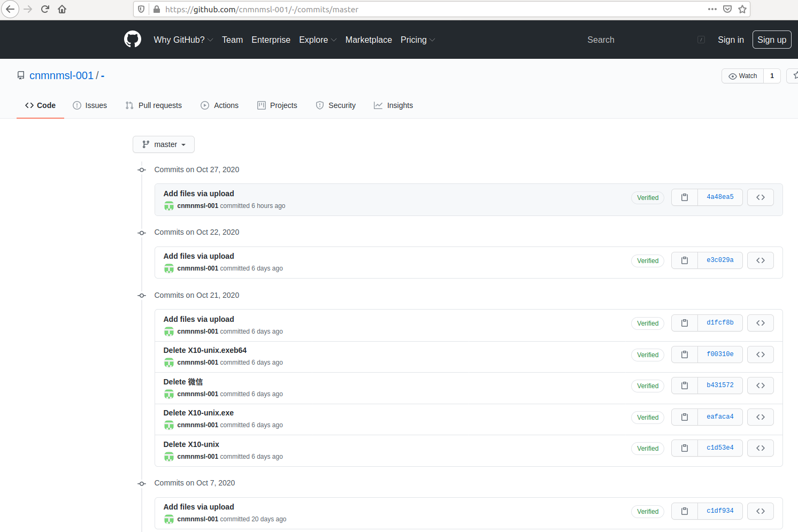798x532 pixels.
Task: Expand the Explore dropdown
Action: coord(317,40)
